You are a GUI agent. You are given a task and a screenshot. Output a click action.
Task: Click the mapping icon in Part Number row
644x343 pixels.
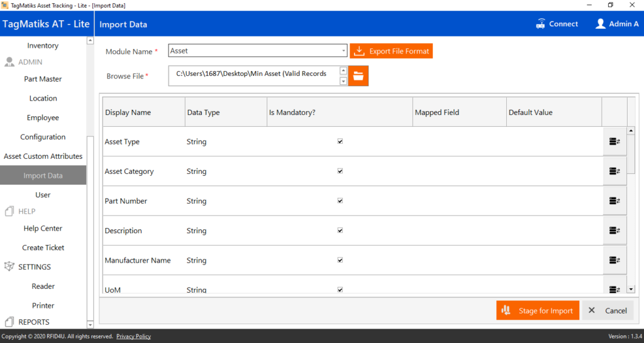pos(614,200)
